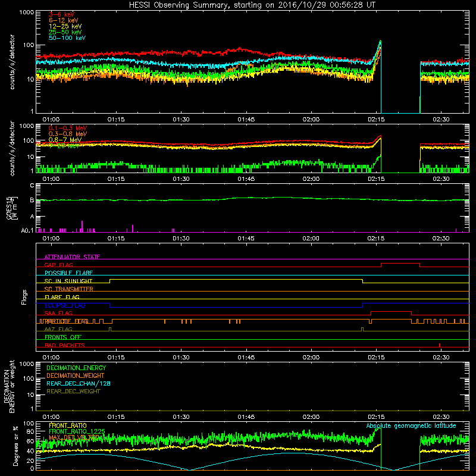Select the POSSIBLE_FLARE flag label

(68, 273)
